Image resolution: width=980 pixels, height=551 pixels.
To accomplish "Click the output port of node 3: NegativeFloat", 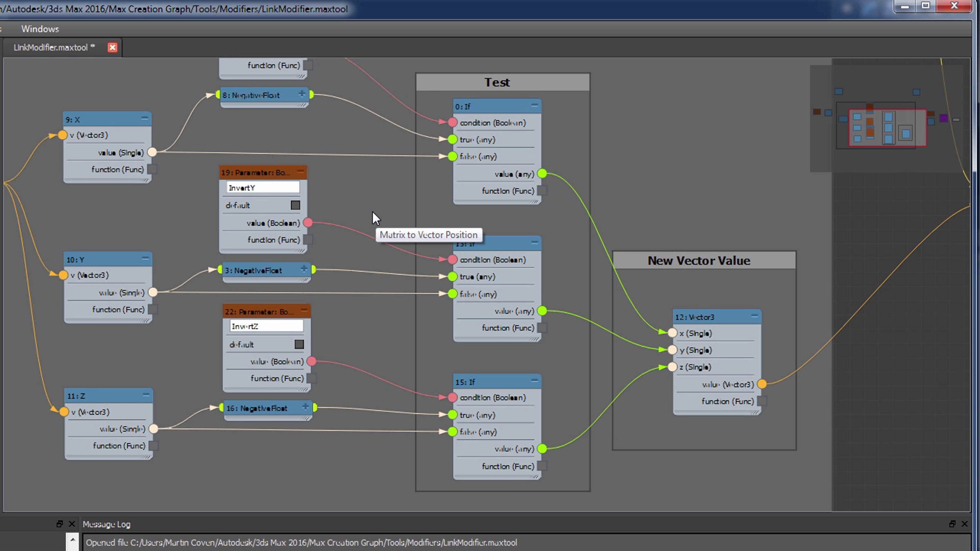I will (x=314, y=270).
